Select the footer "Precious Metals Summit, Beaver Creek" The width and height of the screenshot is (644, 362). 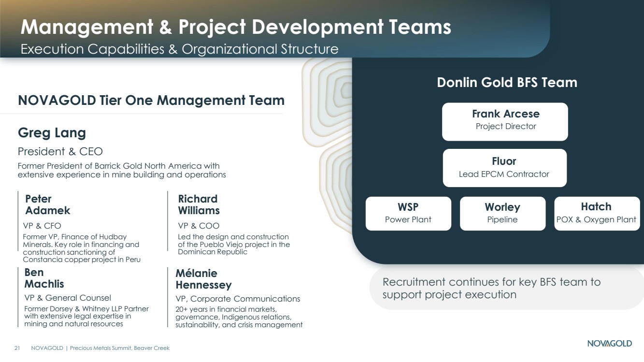[119, 348]
